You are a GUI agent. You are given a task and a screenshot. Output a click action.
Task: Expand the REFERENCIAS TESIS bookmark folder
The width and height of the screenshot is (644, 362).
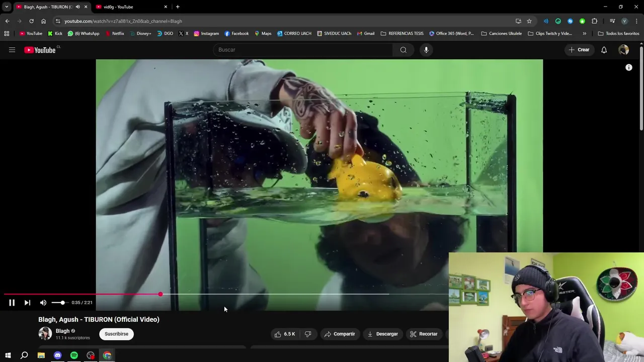pyautogui.click(x=402, y=34)
